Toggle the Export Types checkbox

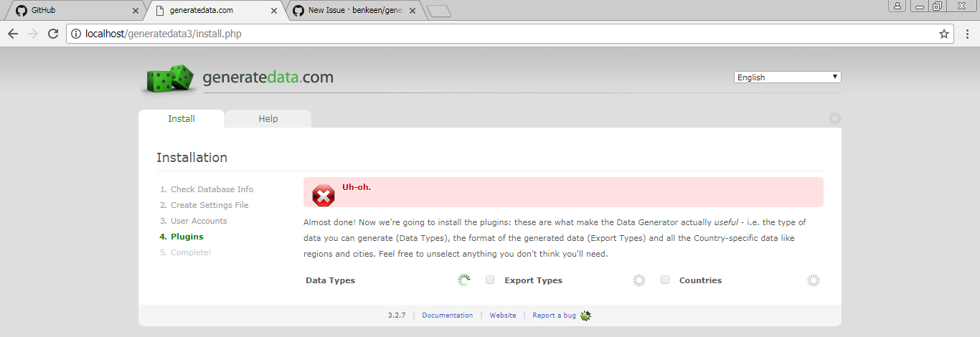[490, 280]
